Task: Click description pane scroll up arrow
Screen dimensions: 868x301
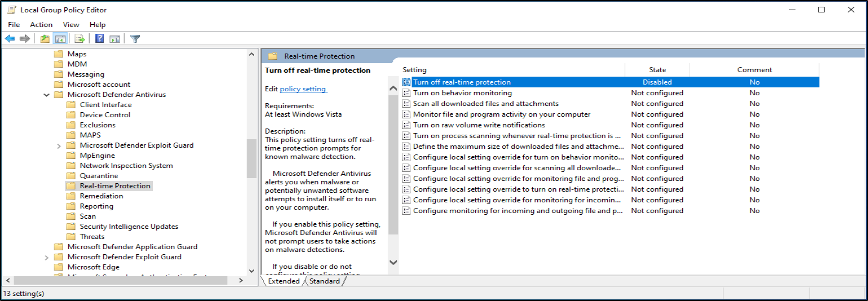Action: [x=393, y=88]
